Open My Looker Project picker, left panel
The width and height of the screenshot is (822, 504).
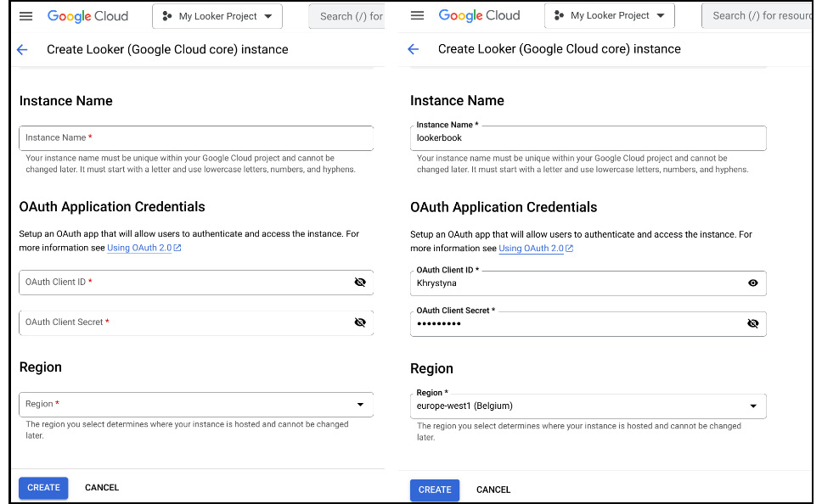(x=217, y=16)
